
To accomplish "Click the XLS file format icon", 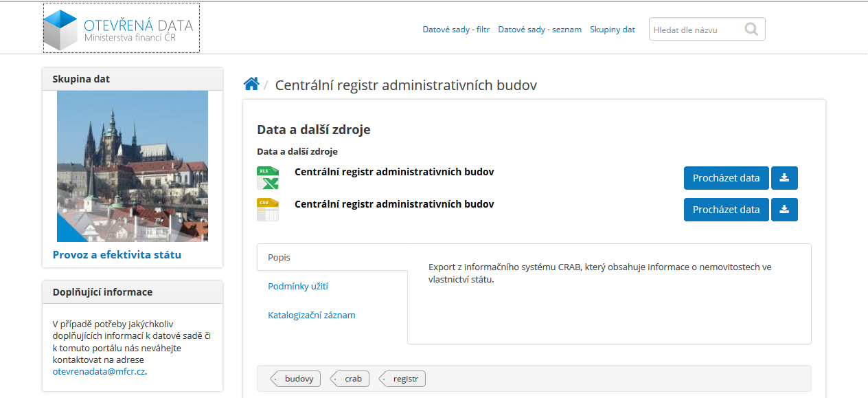I will coord(267,178).
